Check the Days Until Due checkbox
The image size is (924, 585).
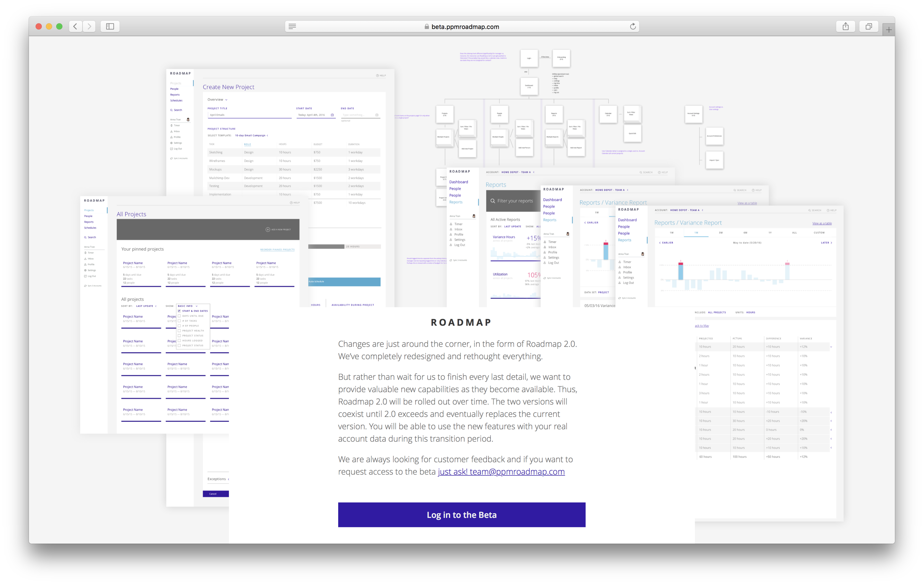pyautogui.click(x=179, y=316)
